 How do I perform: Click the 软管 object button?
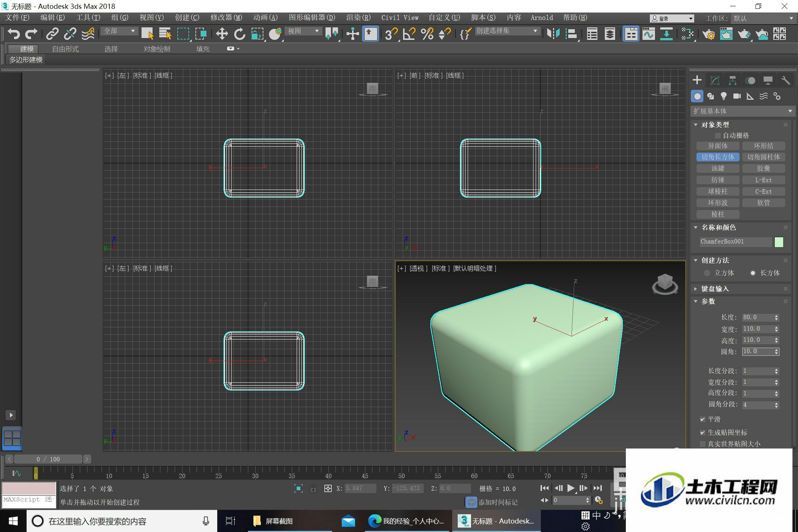[x=764, y=203]
